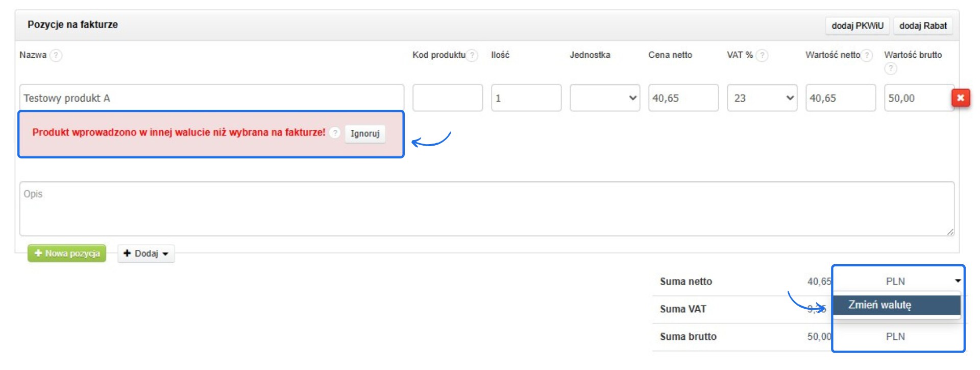This screenshot has height=370, width=980.
Task: Click the help icon next to Nazwa
Action: [56, 55]
